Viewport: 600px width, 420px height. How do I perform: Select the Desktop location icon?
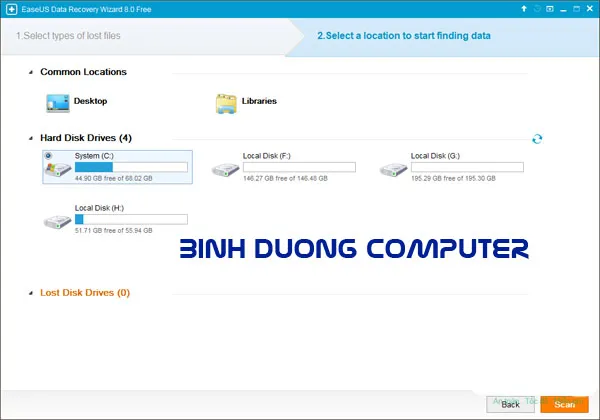(x=58, y=103)
